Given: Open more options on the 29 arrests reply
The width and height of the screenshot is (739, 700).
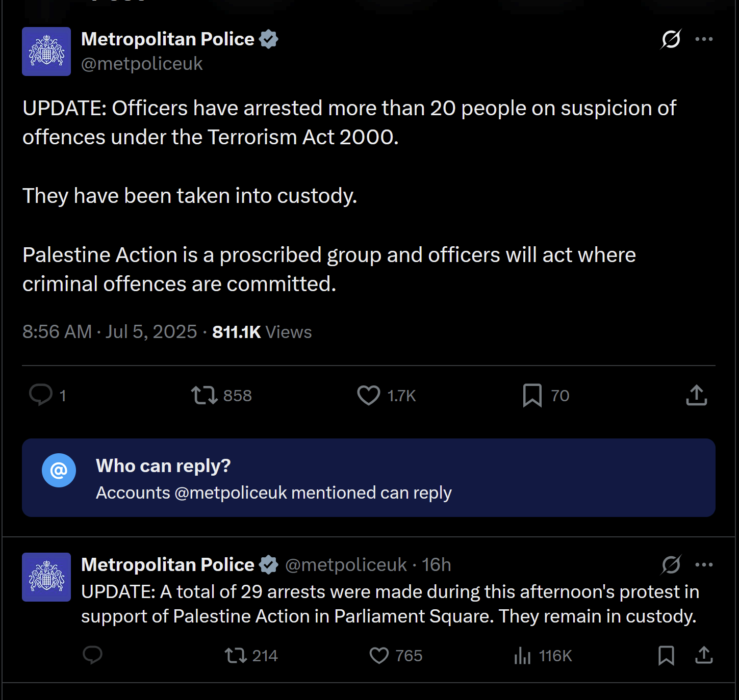Looking at the screenshot, I should coord(704,565).
